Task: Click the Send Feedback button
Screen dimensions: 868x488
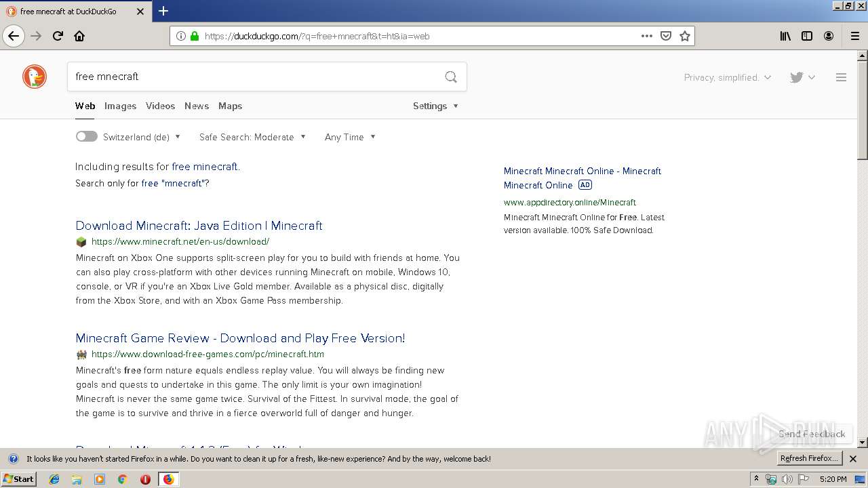Action: [x=812, y=434]
